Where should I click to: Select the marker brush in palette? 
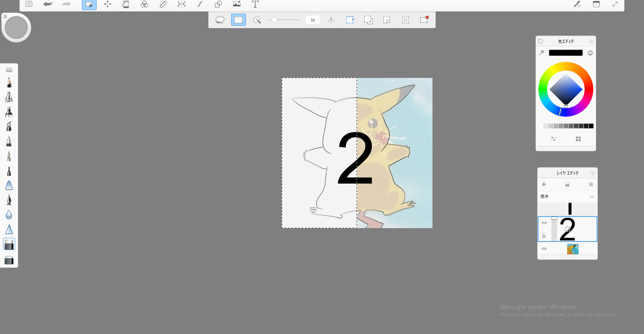[9, 112]
